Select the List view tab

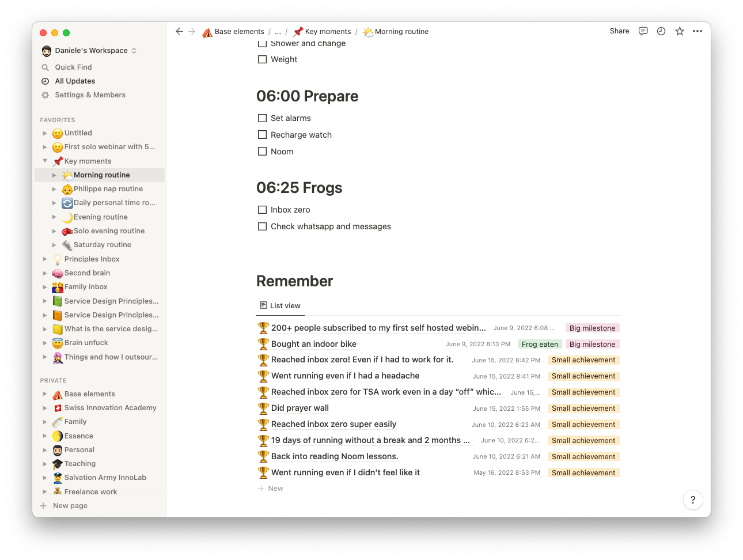pos(280,306)
